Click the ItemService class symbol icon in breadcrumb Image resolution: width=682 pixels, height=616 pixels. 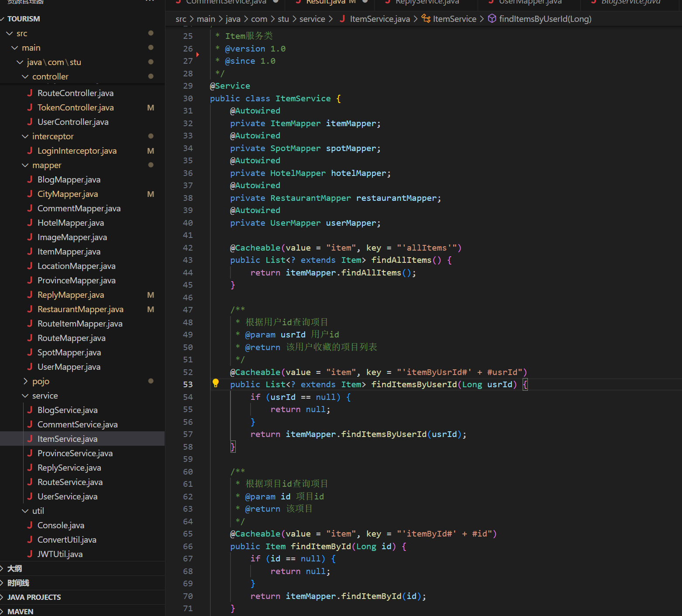[426, 18]
